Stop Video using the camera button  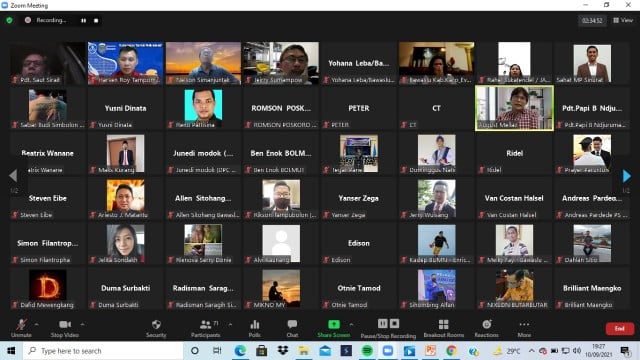64,328
